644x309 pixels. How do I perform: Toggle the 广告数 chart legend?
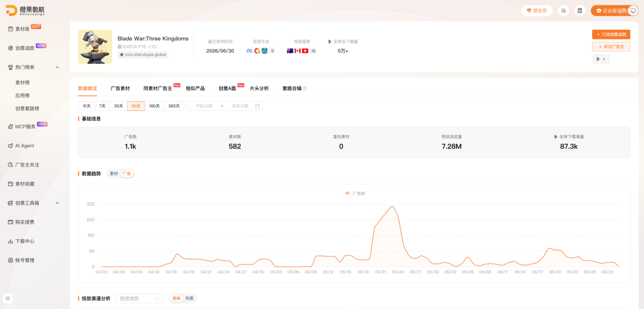pos(355,193)
